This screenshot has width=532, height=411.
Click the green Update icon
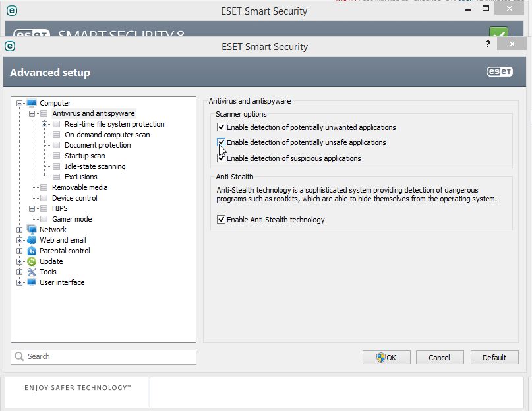pyautogui.click(x=32, y=261)
